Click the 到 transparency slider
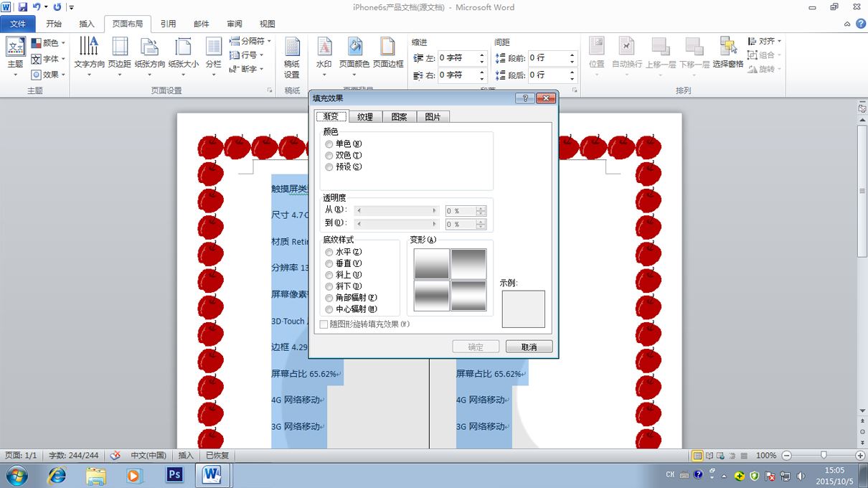 click(397, 224)
